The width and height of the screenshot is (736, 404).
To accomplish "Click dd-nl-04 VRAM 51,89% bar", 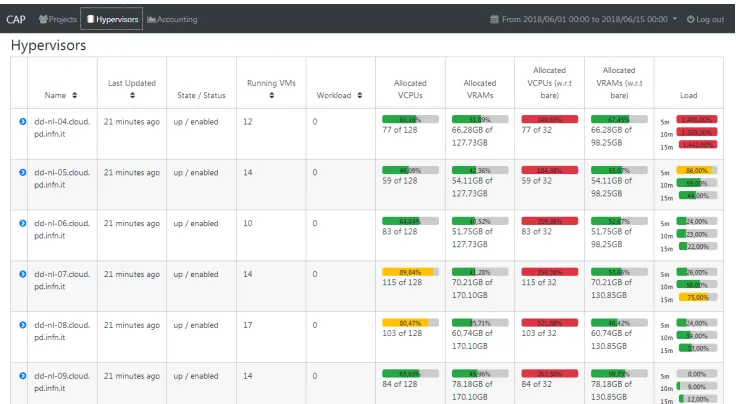I will [x=480, y=119].
